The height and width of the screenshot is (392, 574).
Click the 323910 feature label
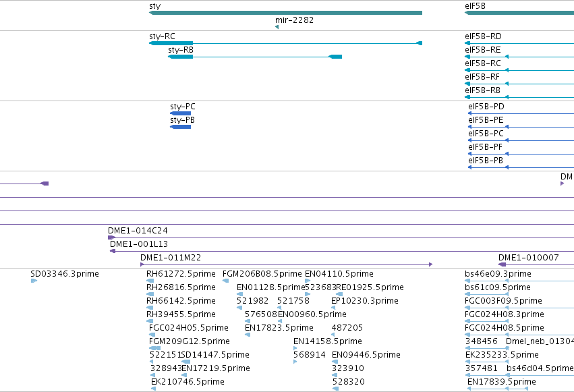(348, 368)
